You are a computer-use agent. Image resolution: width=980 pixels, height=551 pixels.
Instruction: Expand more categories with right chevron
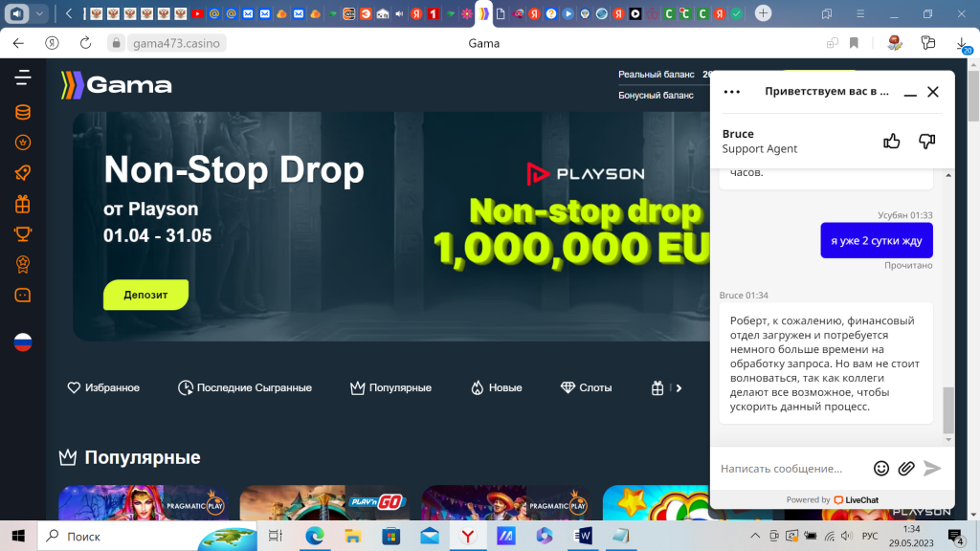(x=679, y=388)
